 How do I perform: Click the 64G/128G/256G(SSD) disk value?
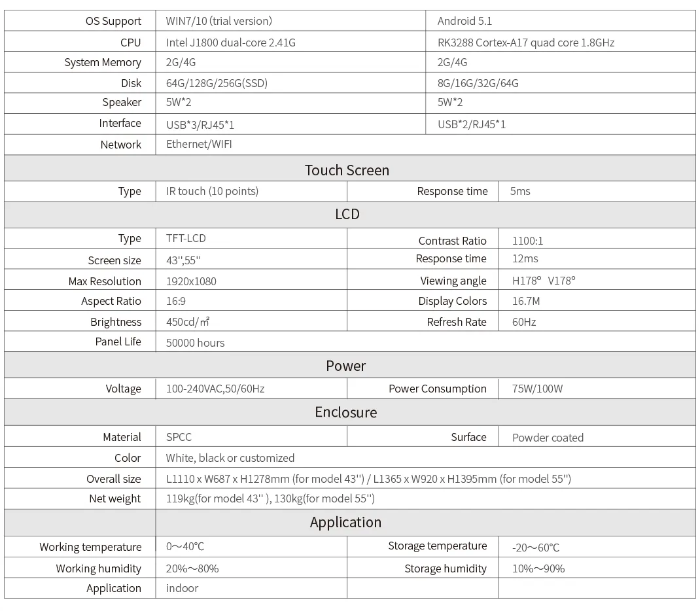coord(217,83)
